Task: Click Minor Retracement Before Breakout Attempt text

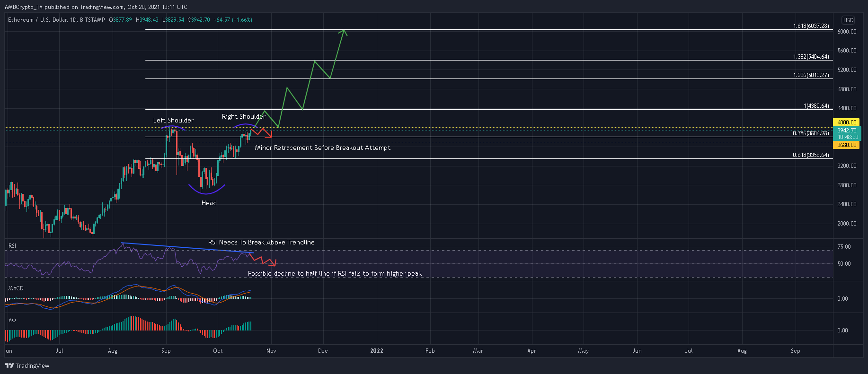Action: point(323,148)
